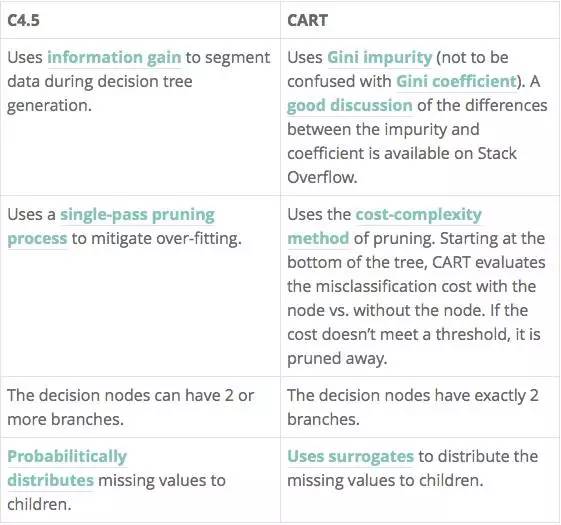Click text 'to mitigate over-fitting'
561x525 pixels.
pos(157,239)
